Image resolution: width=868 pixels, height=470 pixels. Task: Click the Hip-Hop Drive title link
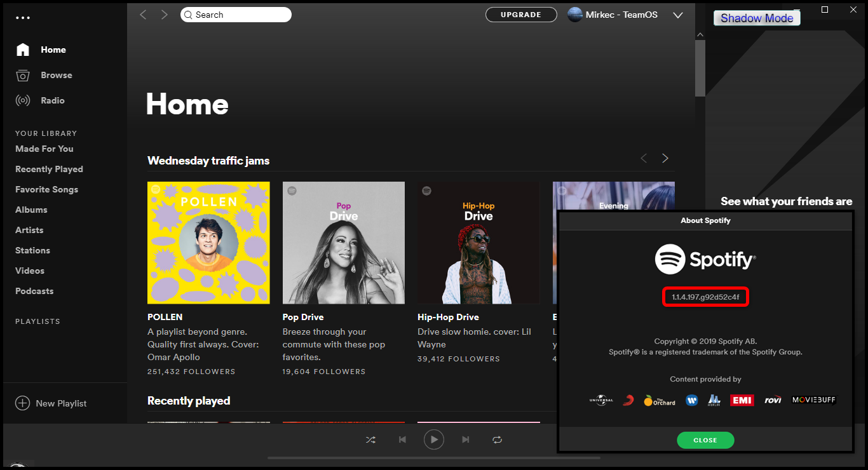(448, 317)
